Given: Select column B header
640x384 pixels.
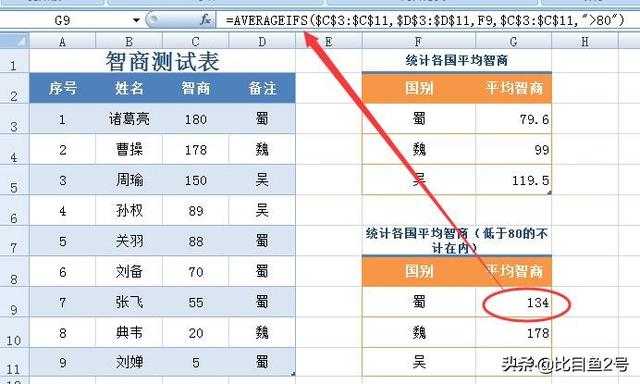Looking at the screenshot, I should (x=129, y=41).
